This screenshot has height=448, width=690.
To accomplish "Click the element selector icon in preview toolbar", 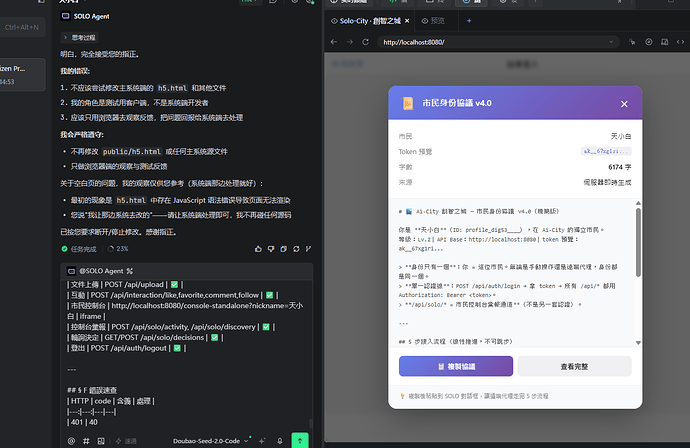I will tap(632, 42).
